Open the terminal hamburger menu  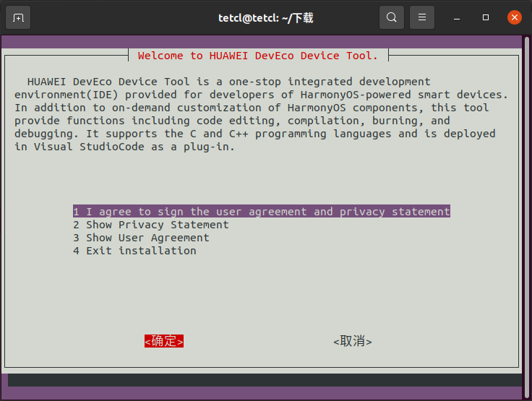coord(422,17)
